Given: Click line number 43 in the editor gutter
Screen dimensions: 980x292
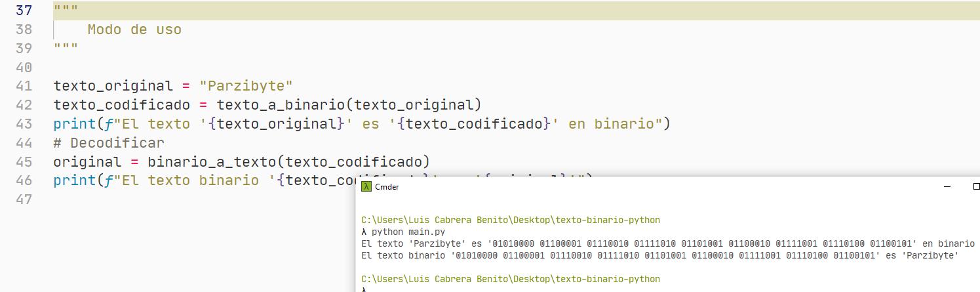Looking at the screenshot, I should tap(24, 124).
